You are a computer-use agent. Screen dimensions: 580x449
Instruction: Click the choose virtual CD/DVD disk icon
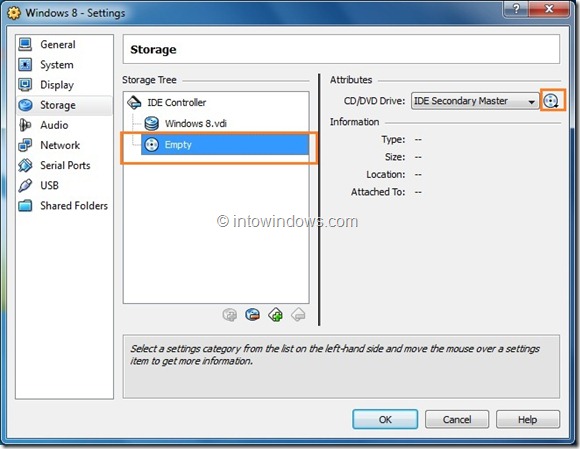[551, 101]
